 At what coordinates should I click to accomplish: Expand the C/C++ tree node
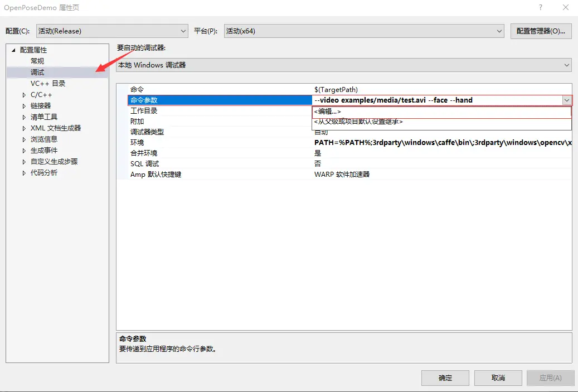(x=24, y=95)
